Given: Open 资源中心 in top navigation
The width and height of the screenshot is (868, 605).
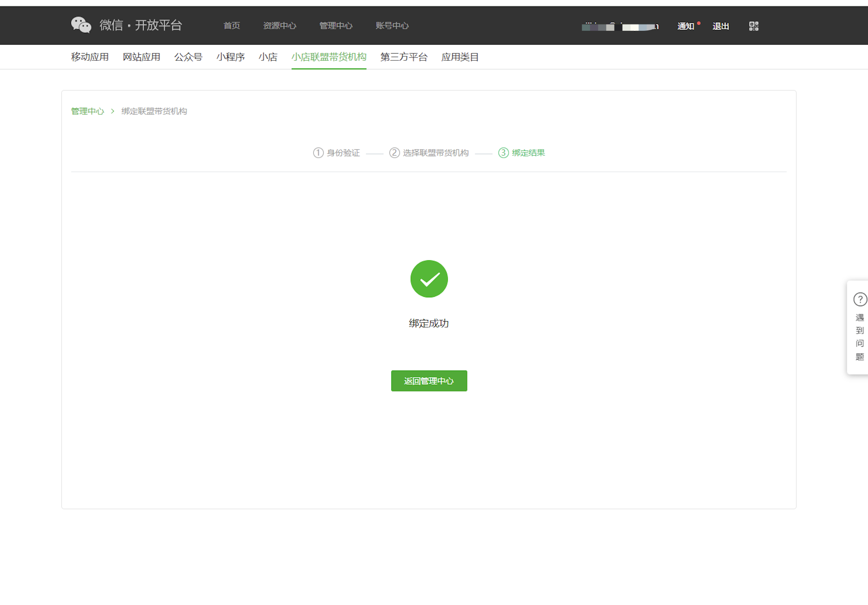Looking at the screenshot, I should [x=280, y=26].
